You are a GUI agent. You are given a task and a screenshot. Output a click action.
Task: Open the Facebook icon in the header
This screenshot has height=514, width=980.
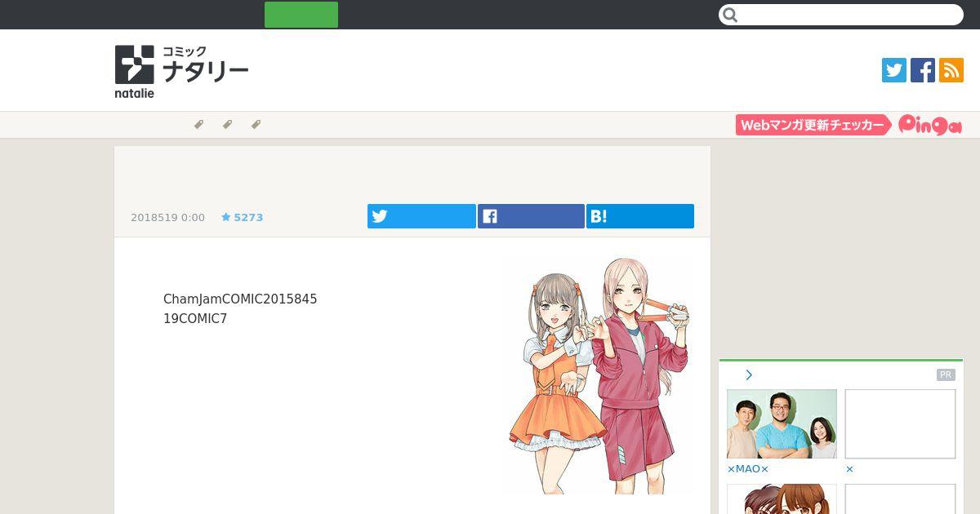pyautogui.click(x=923, y=70)
